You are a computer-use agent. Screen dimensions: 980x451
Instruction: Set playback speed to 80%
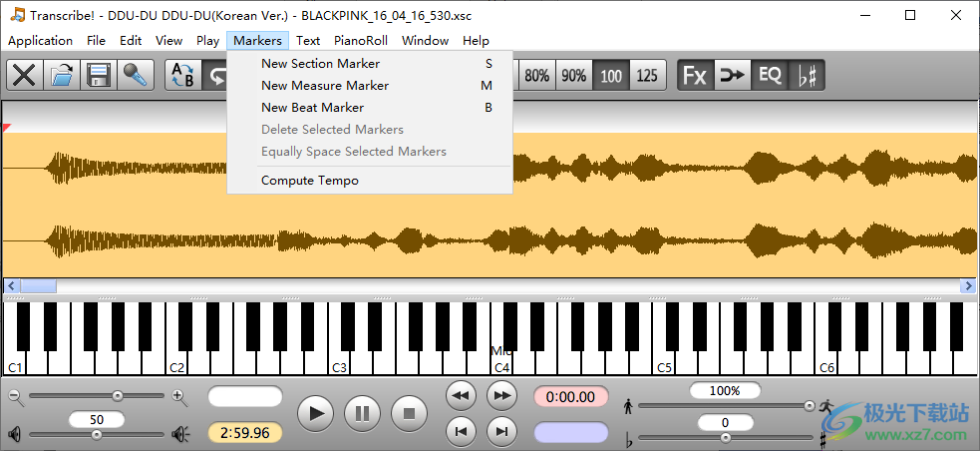(x=537, y=76)
